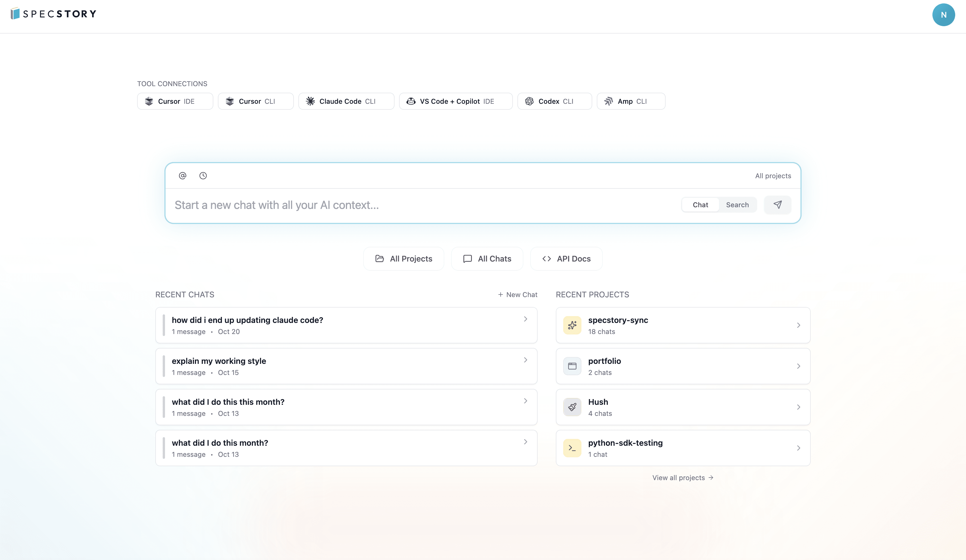
Task: Open the Amp CLI tool connection
Action: (x=631, y=101)
